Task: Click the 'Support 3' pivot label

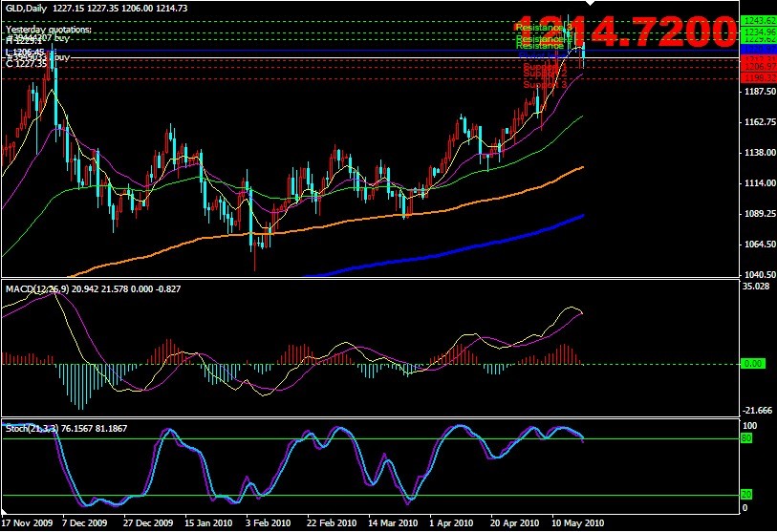Action: tap(545, 85)
